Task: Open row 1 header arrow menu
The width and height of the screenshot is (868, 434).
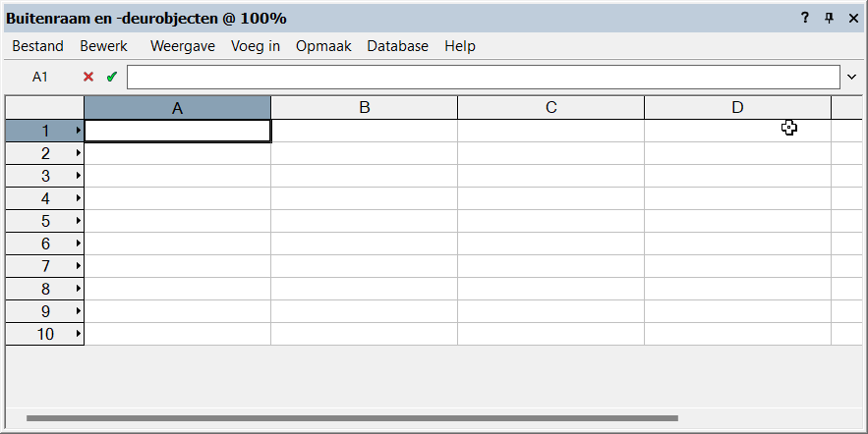Action: (78, 131)
